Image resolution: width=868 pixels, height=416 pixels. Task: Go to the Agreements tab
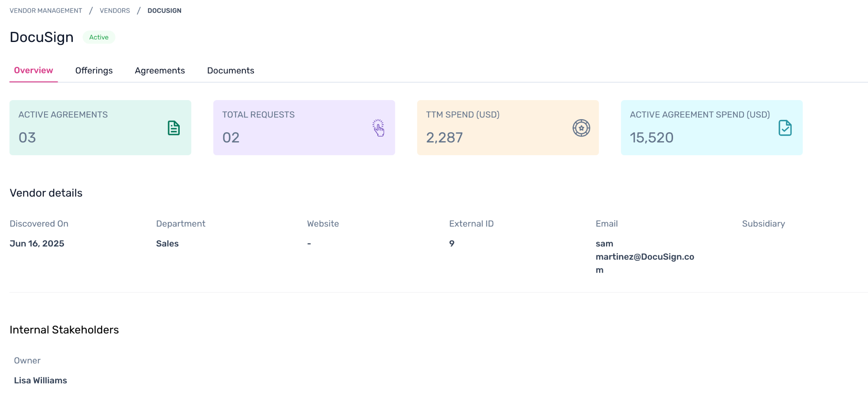click(x=160, y=71)
